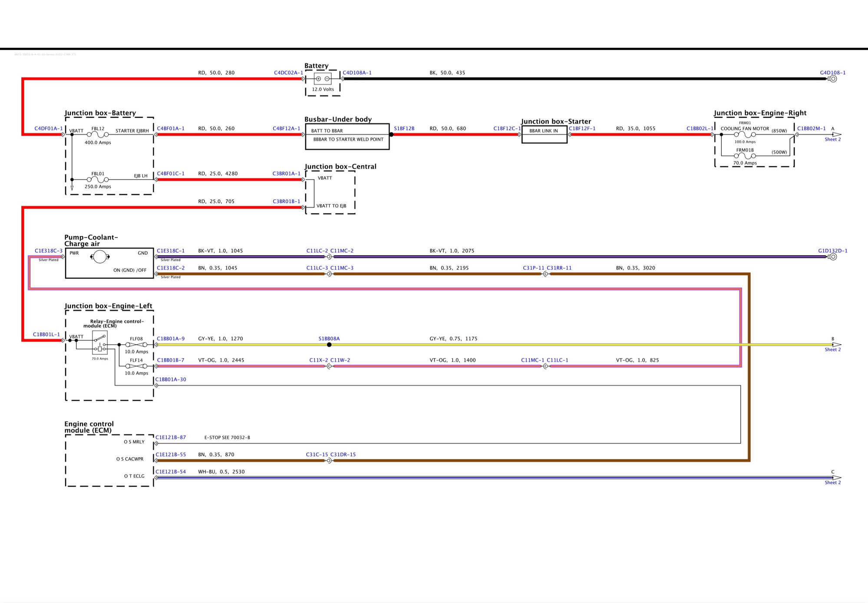Click the FBL12 400 Amps fuse symbol
This screenshot has height=603, width=868.
[98, 135]
